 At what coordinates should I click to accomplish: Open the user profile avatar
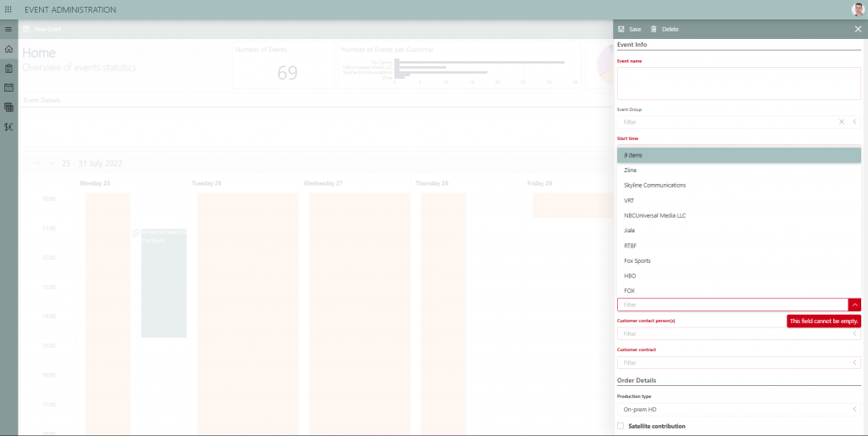[x=858, y=9]
